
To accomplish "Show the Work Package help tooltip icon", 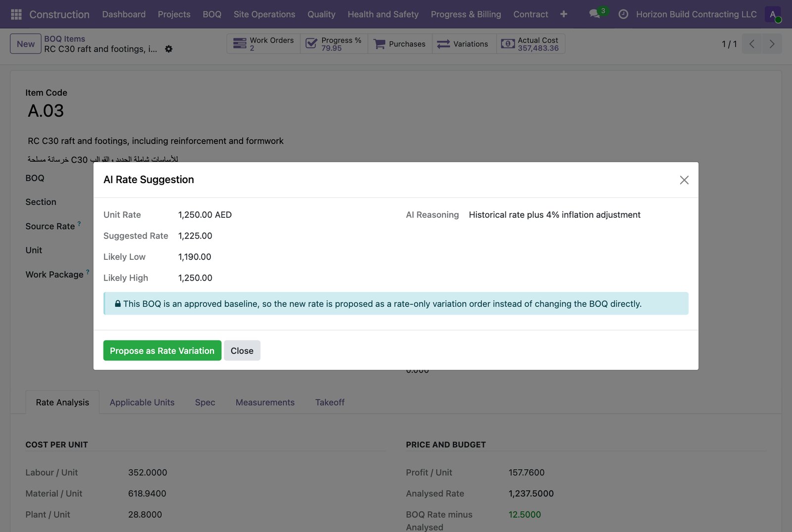I will coord(88,272).
